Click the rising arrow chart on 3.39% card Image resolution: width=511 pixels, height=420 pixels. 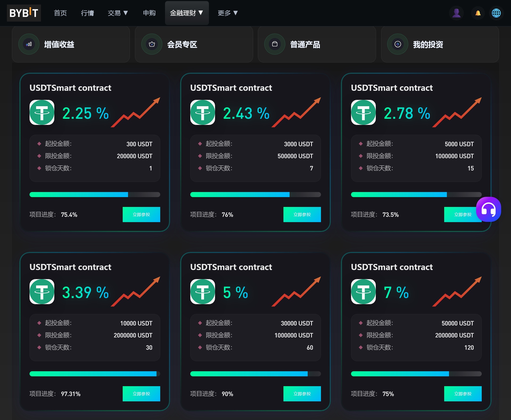click(135, 291)
